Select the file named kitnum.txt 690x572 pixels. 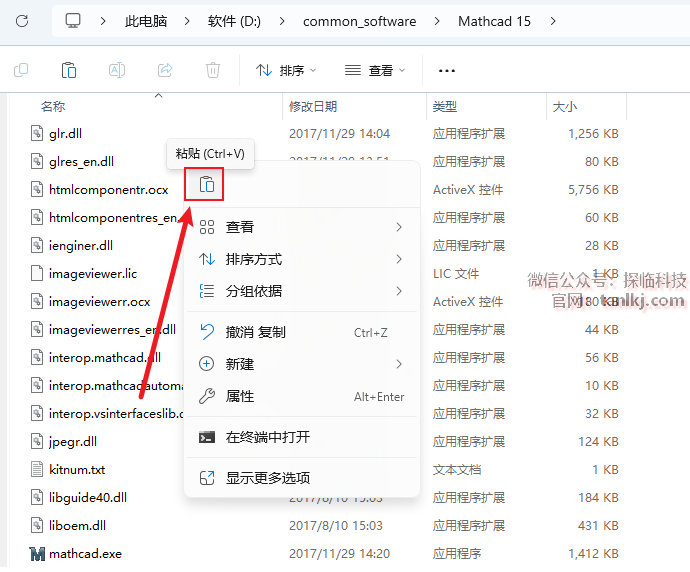click(x=77, y=469)
